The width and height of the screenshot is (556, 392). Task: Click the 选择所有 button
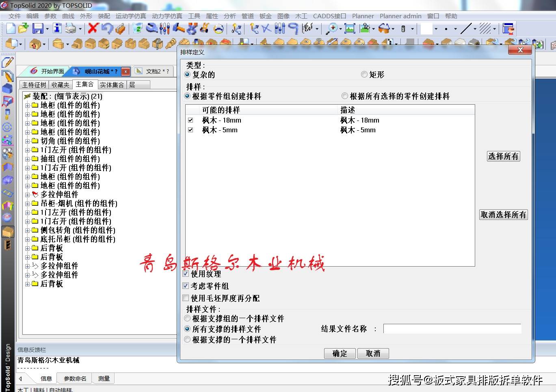[x=503, y=156]
